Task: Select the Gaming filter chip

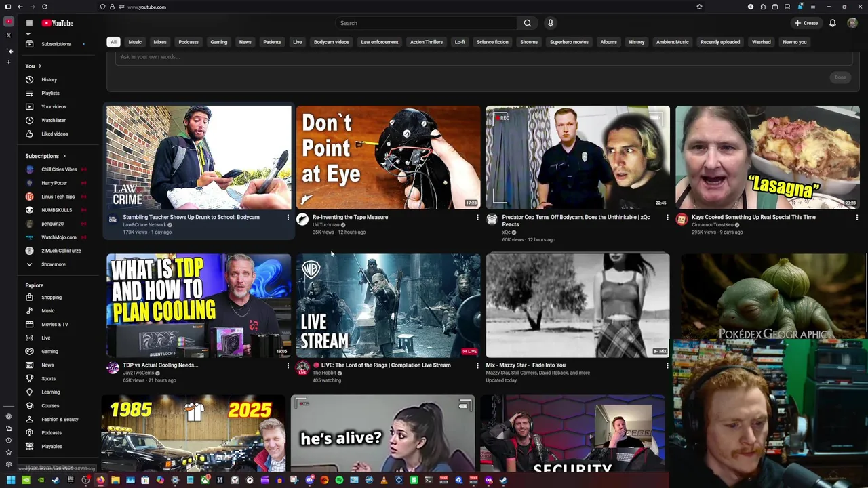Action: click(218, 42)
